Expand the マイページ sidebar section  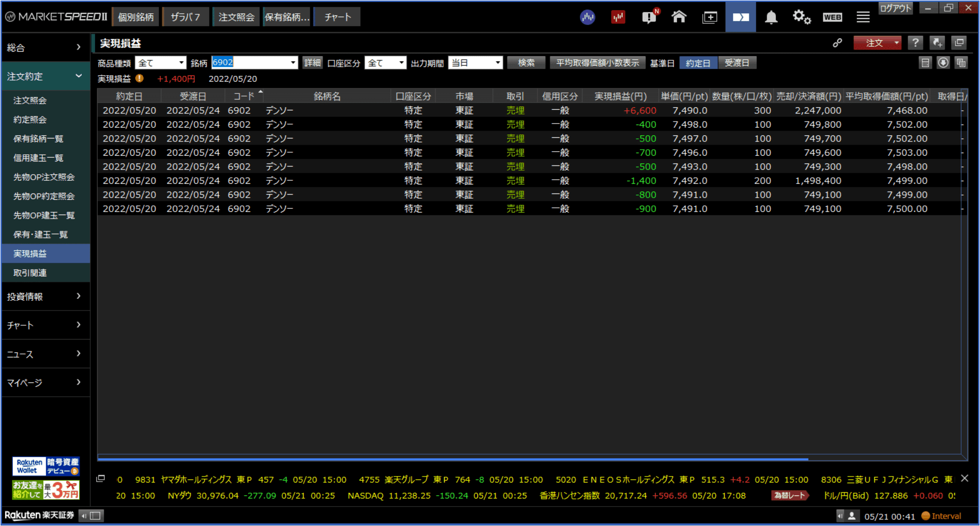coord(45,382)
